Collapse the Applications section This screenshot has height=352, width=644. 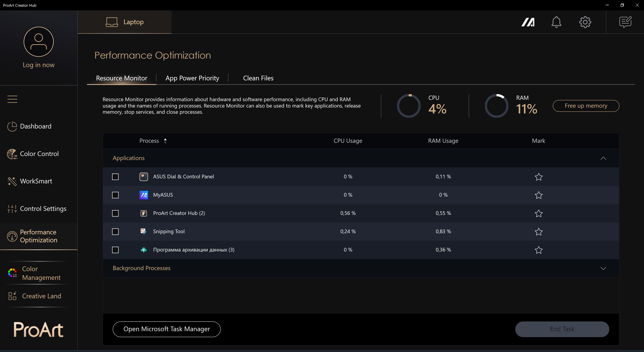603,158
